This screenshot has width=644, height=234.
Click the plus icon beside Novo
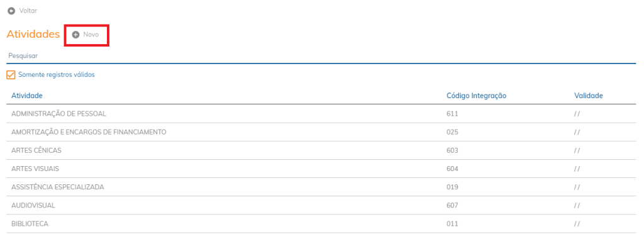click(x=75, y=35)
